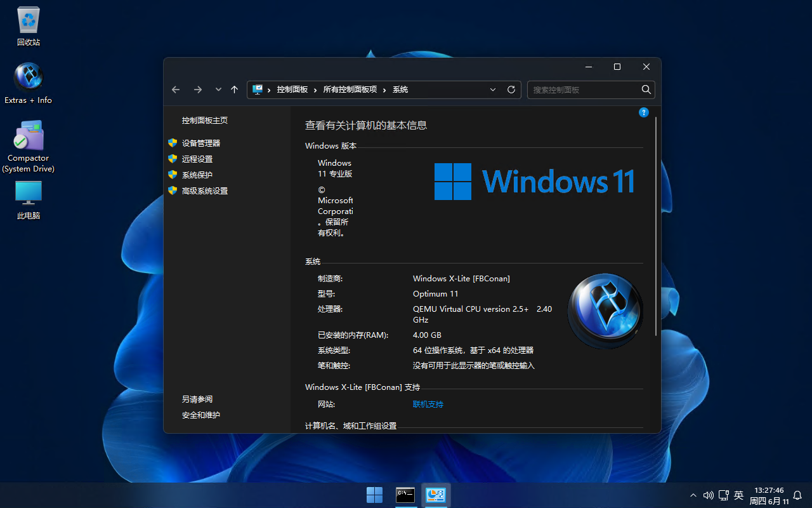The image size is (812, 508).
Task: Click the control panel icon in address bar
Action: click(x=258, y=90)
